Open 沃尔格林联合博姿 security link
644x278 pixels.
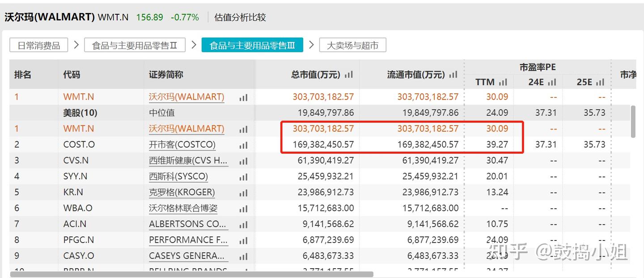tap(183, 208)
